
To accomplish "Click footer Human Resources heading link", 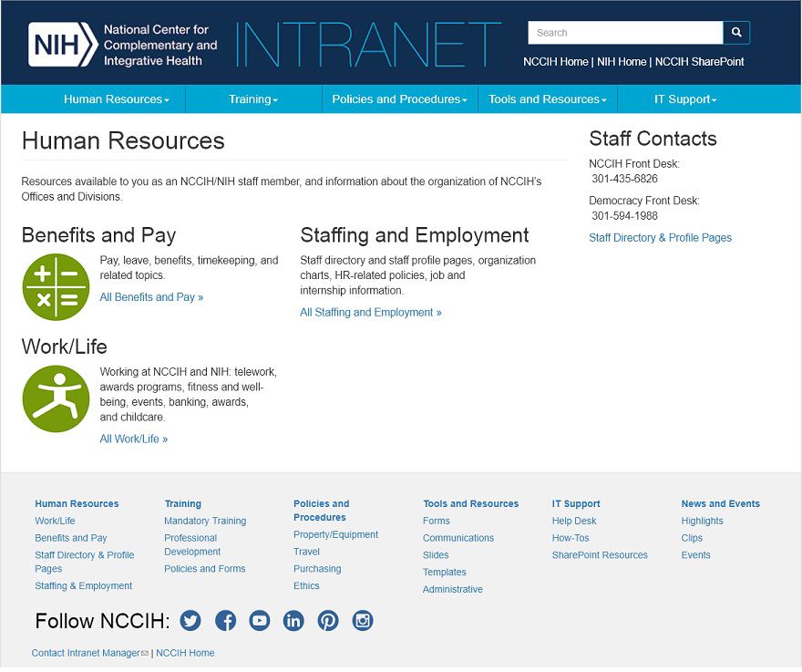I will coord(77,503).
